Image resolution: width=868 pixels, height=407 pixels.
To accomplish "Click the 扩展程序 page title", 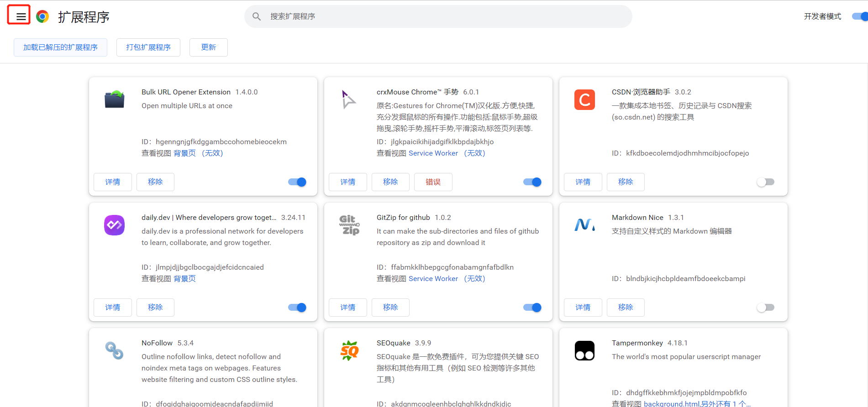I will (84, 17).
